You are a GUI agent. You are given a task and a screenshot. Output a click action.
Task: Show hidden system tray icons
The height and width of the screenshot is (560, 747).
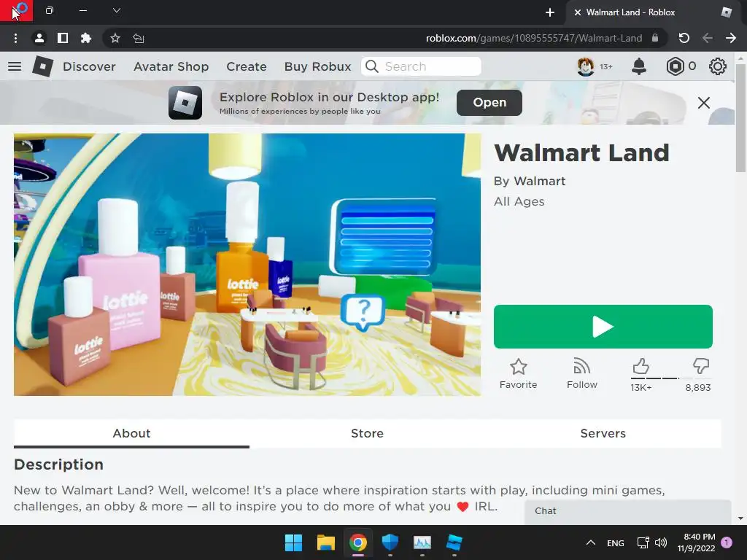coord(591,542)
